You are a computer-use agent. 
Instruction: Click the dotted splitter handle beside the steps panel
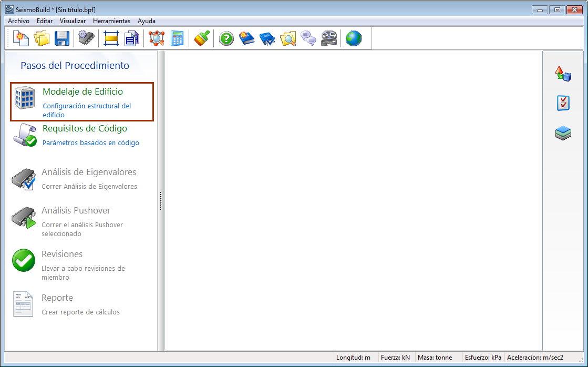tap(161, 201)
